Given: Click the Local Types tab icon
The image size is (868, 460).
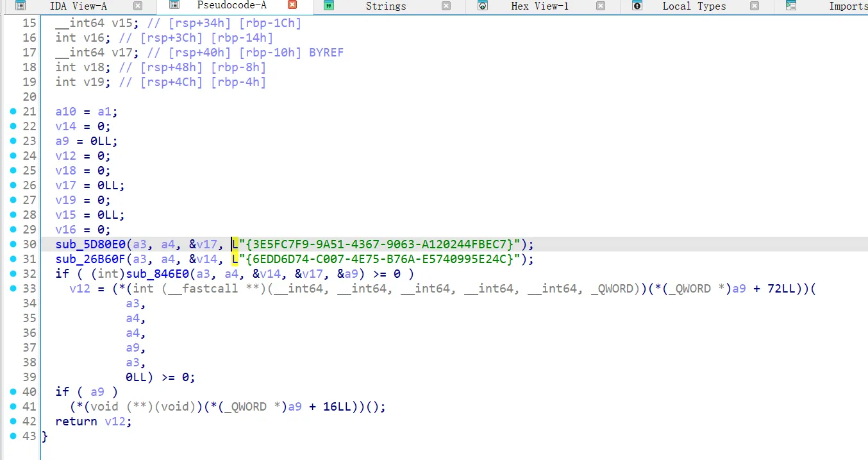Looking at the screenshot, I should tap(637, 6).
